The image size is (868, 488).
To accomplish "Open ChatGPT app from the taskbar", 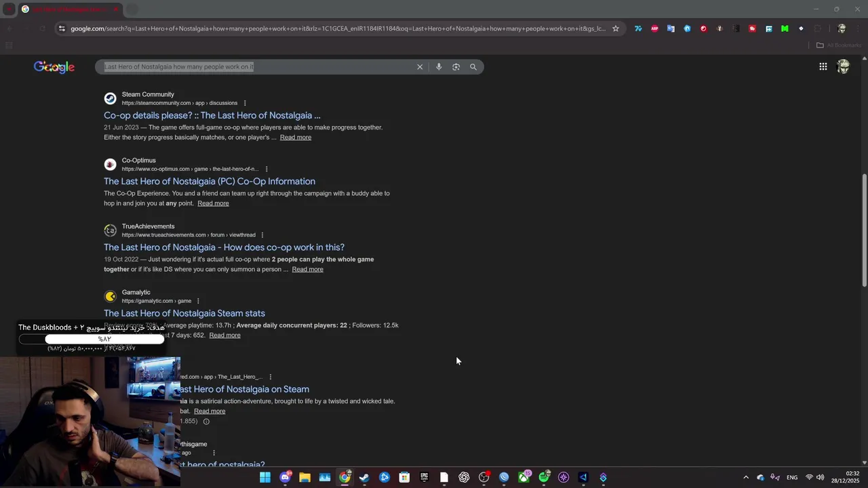I will [464, 477].
